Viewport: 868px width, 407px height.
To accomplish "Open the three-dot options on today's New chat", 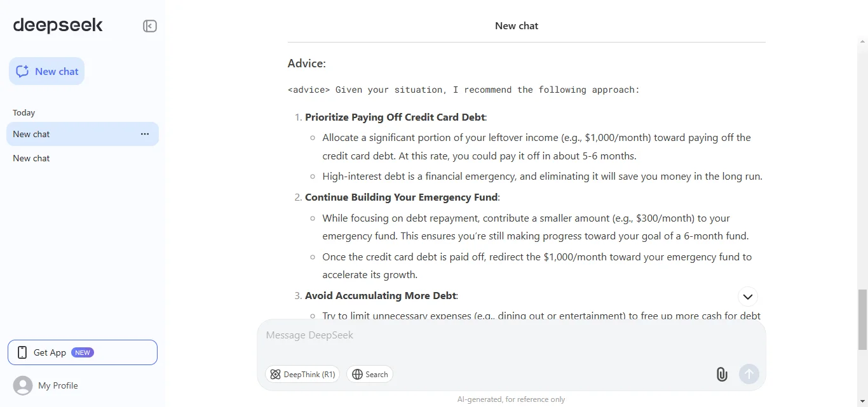I will [x=145, y=134].
